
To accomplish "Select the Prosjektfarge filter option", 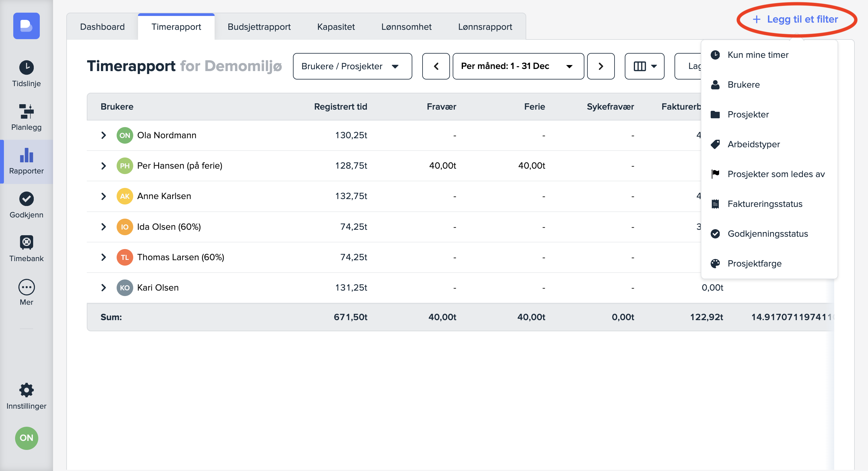I will pyautogui.click(x=754, y=263).
